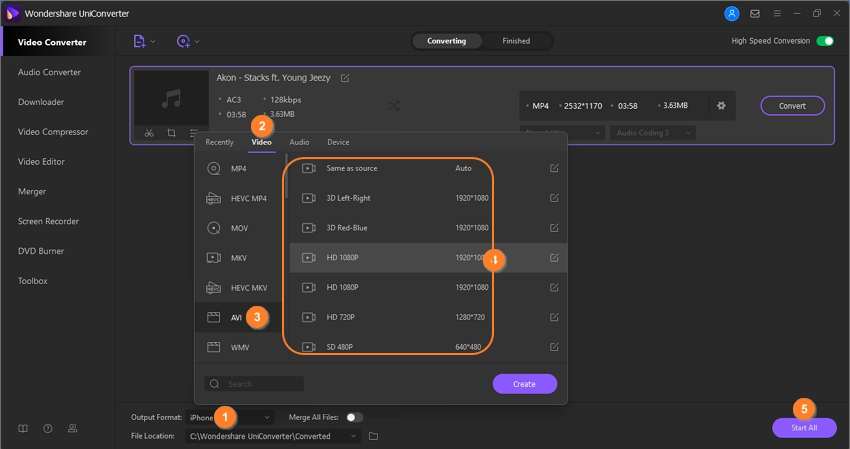Open Merger in sidebar
The height and width of the screenshot is (449, 850).
pyautogui.click(x=32, y=191)
